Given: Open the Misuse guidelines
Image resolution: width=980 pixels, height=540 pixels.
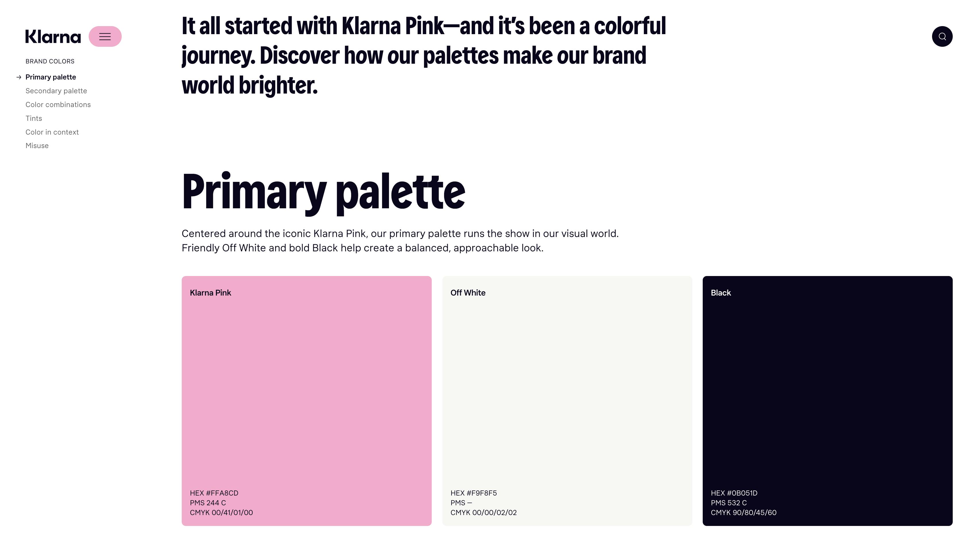Looking at the screenshot, I should click(37, 145).
